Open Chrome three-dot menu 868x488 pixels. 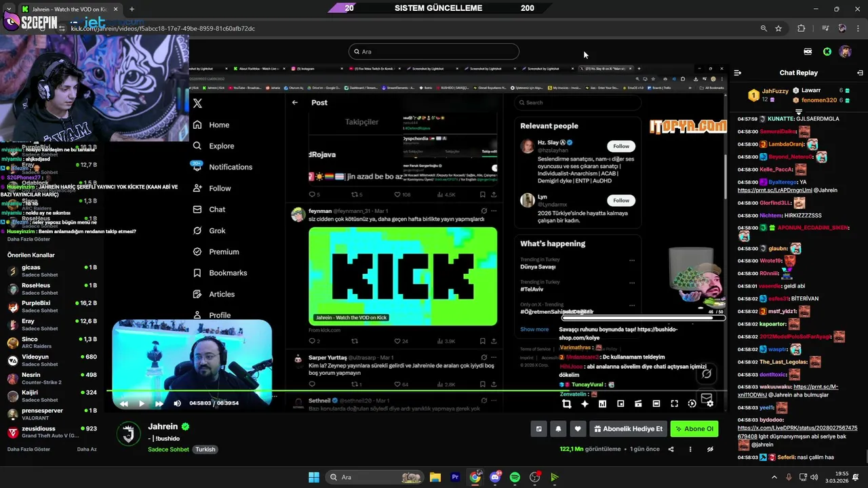859,28
